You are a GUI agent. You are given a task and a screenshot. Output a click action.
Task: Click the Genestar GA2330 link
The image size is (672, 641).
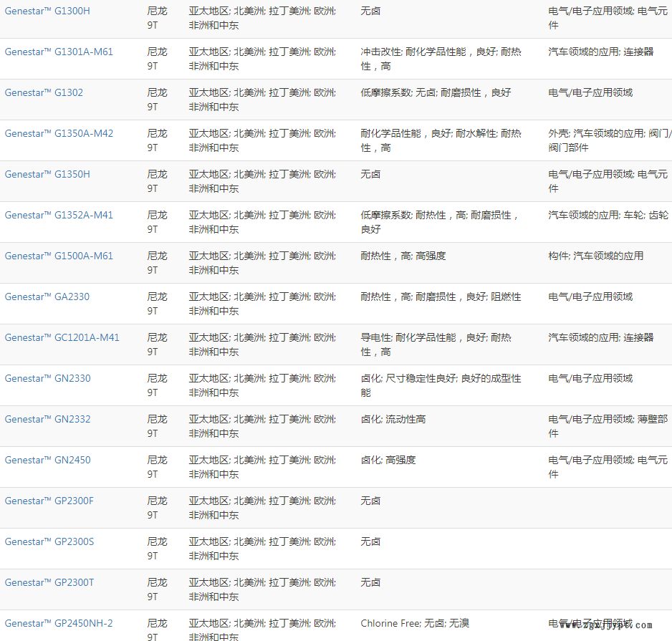pos(47,297)
